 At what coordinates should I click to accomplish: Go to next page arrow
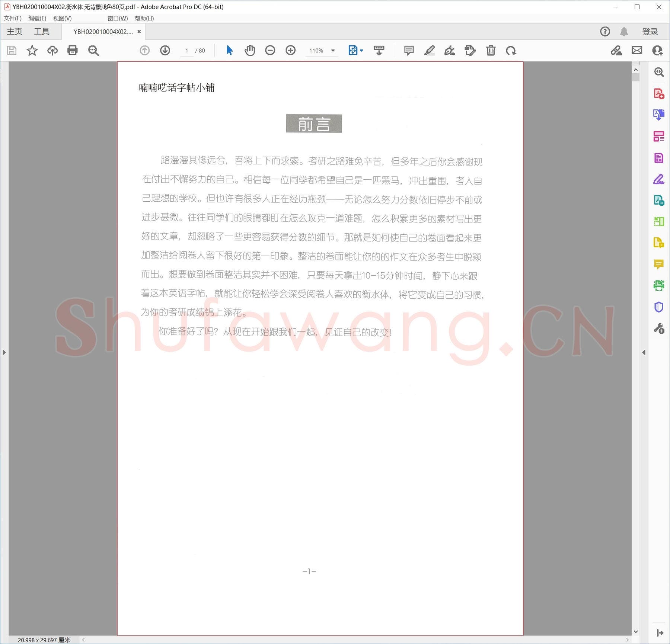[165, 50]
